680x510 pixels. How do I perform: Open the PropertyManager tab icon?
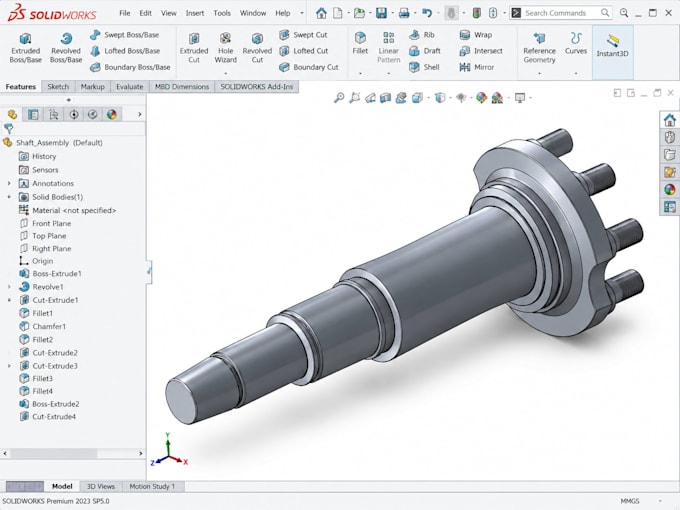click(x=33, y=114)
